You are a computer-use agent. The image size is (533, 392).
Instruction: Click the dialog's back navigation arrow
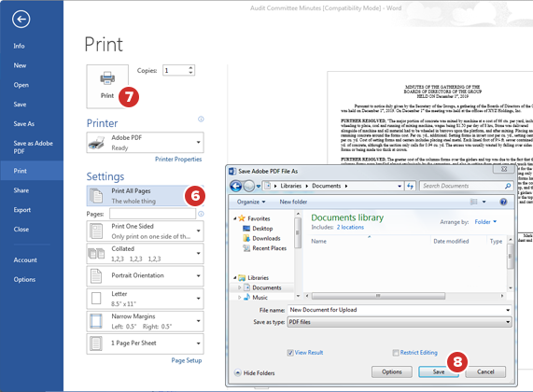click(235, 186)
